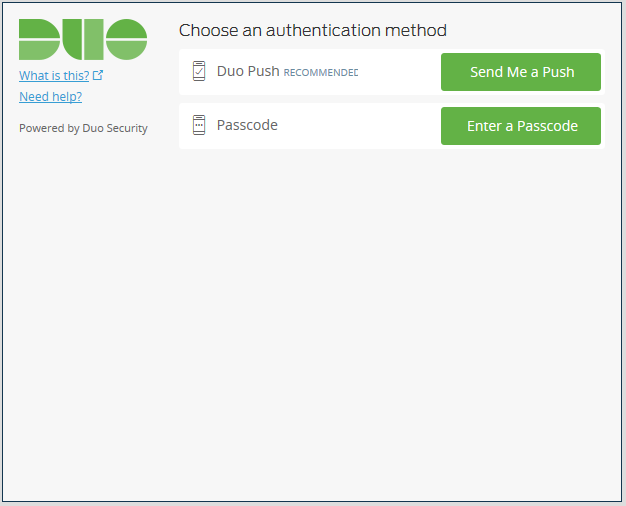Viewport: 626px width, 506px height.
Task: Click the Duo Push phone checkmark icon
Action: (199, 72)
